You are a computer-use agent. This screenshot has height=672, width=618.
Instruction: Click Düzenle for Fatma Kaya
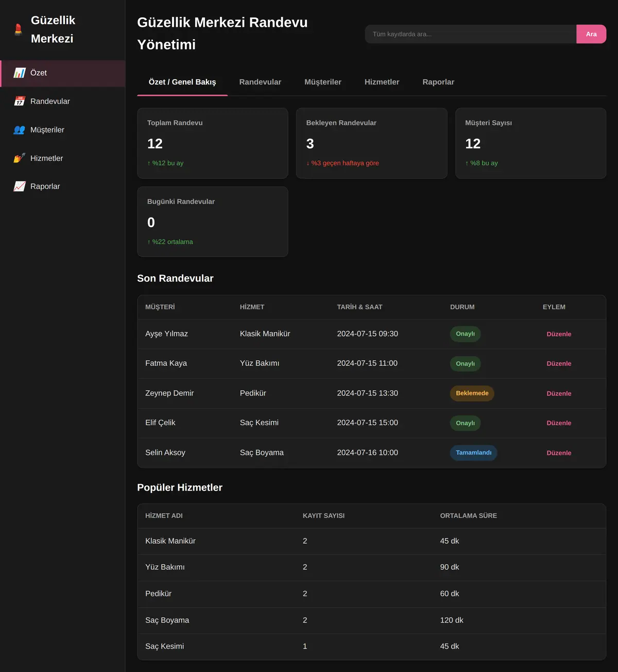(x=559, y=363)
